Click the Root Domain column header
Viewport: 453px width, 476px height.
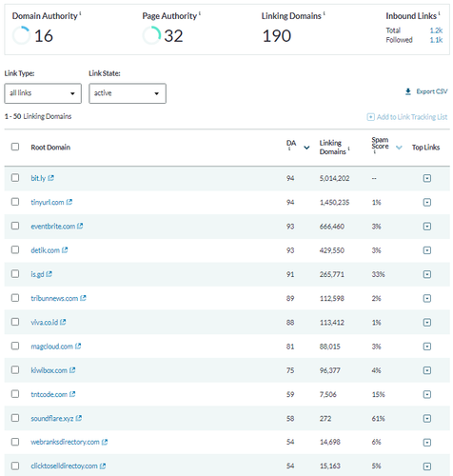(x=50, y=148)
